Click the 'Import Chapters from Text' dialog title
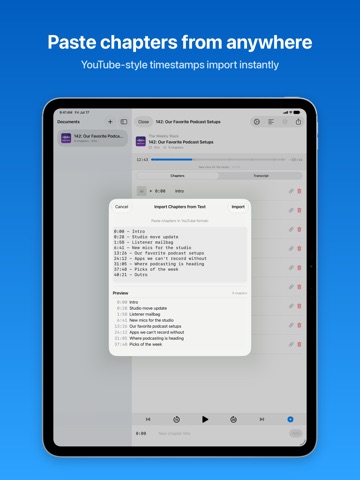The height and width of the screenshot is (480, 360). [180, 207]
